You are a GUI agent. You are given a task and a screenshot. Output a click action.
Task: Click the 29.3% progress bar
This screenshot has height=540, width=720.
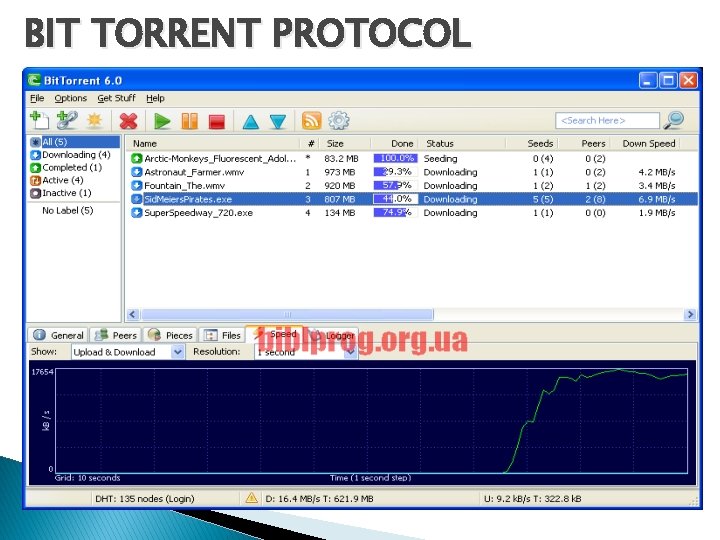coord(395,172)
